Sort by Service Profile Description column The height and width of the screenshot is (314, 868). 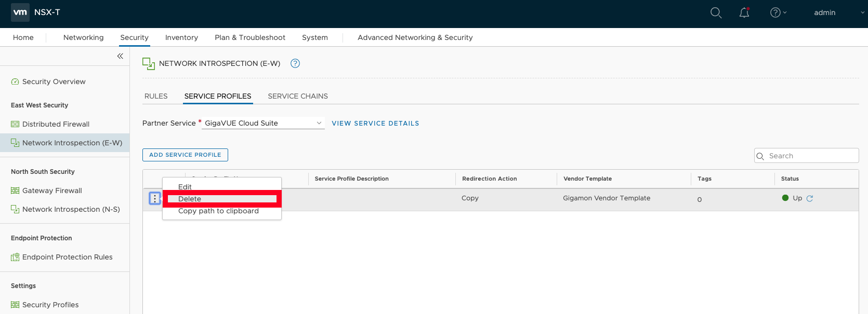tap(352, 179)
